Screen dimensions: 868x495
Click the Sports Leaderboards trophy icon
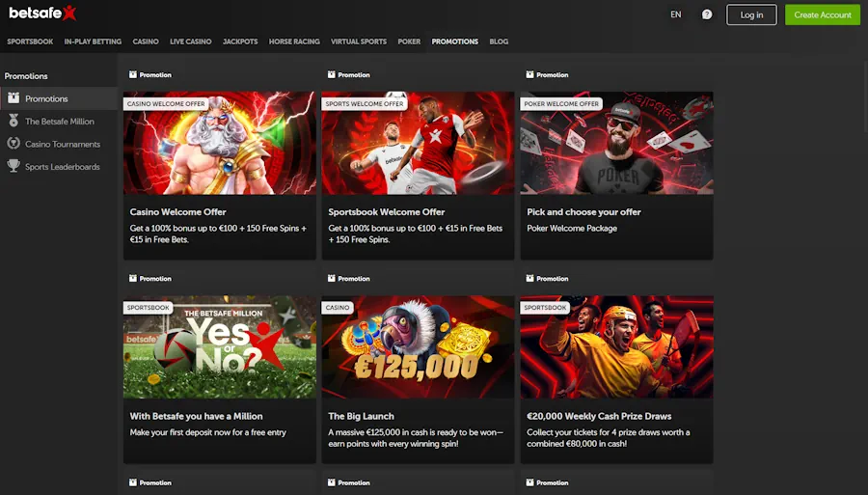click(x=14, y=166)
